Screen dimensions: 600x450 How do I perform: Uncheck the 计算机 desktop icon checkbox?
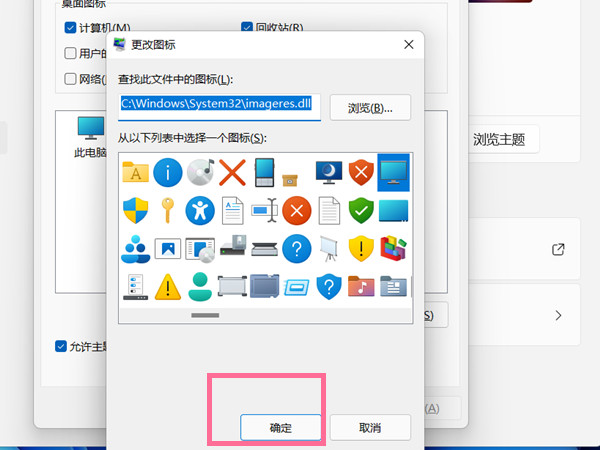coord(70,27)
